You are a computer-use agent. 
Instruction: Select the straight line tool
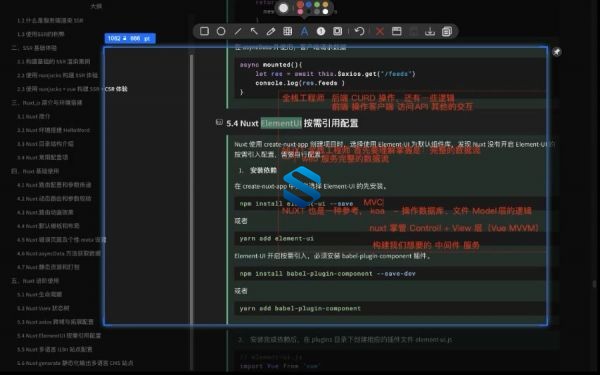238,31
